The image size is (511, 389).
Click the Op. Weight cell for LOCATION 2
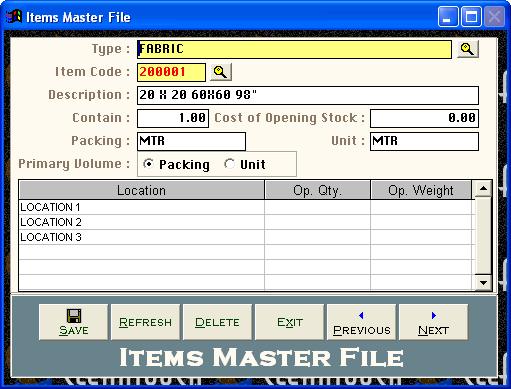[422, 222]
